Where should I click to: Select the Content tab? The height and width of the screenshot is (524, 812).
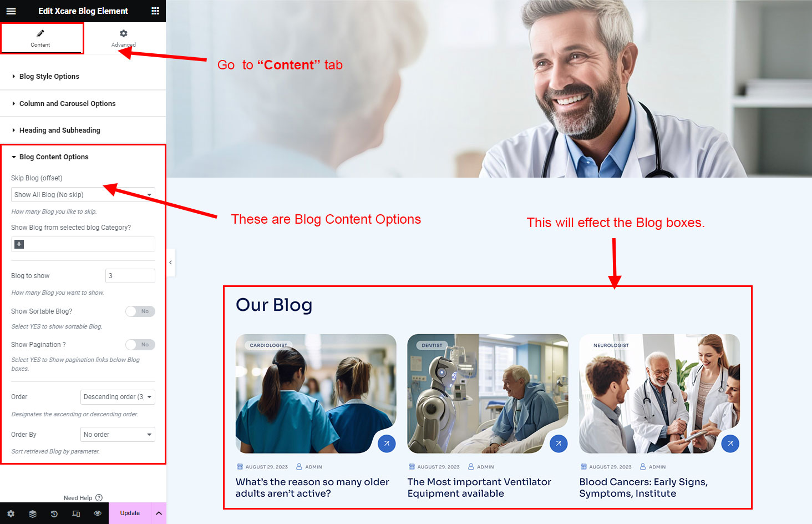tap(40, 38)
